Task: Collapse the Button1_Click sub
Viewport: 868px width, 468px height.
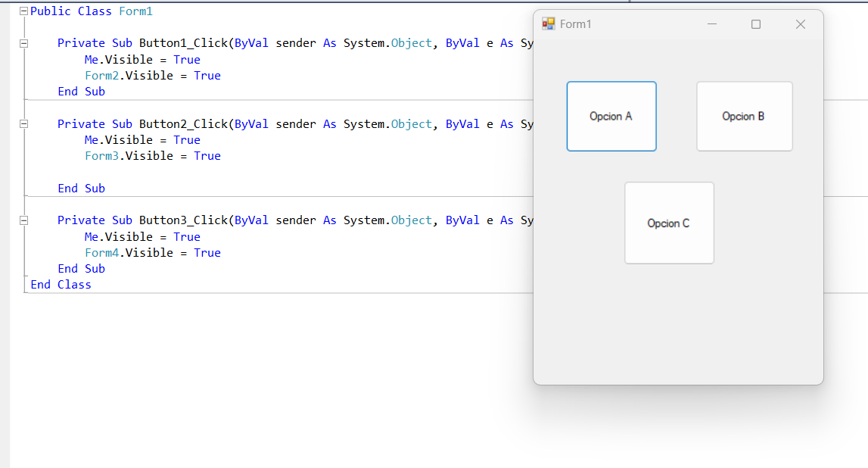Action: tap(23, 43)
